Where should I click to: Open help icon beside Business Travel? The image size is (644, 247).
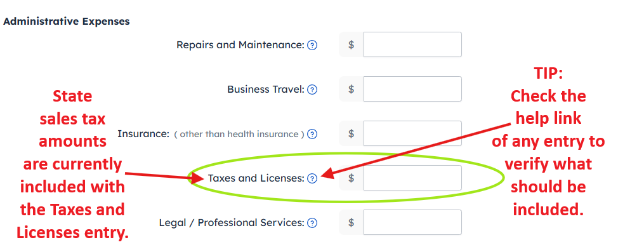point(312,89)
